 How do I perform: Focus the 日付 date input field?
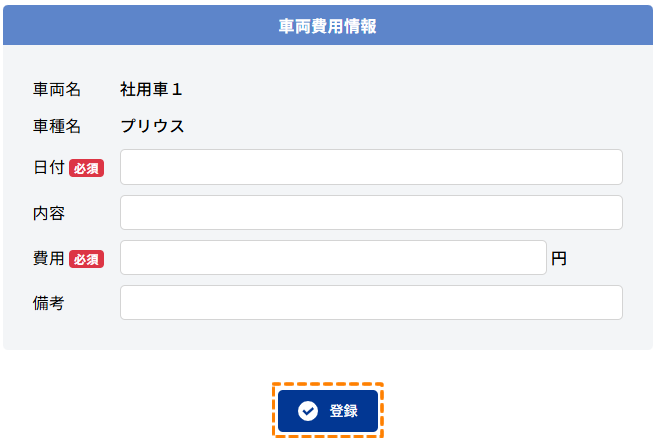pos(371,167)
